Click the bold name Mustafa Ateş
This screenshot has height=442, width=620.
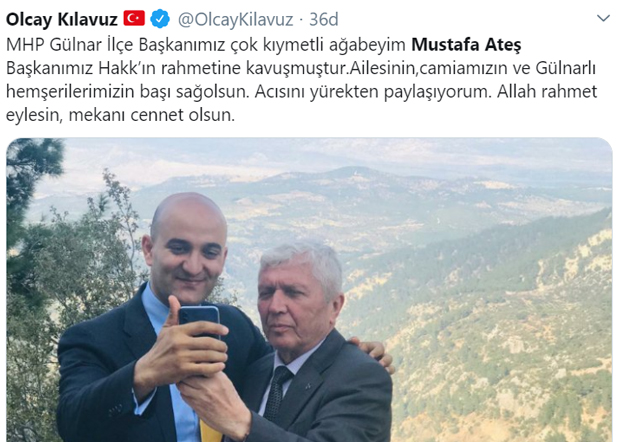466,44
